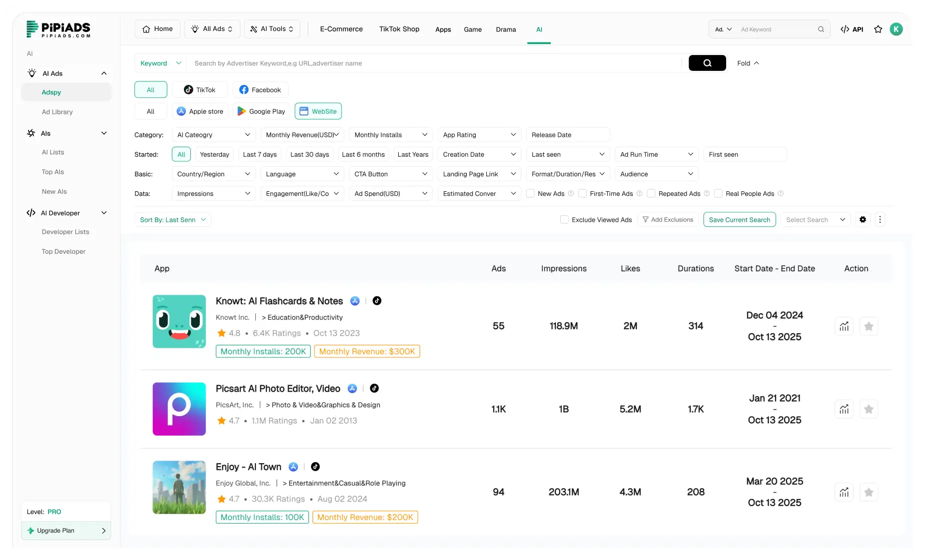Click inside the advertiser keyword search field

pyautogui.click(x=435, y=63)
